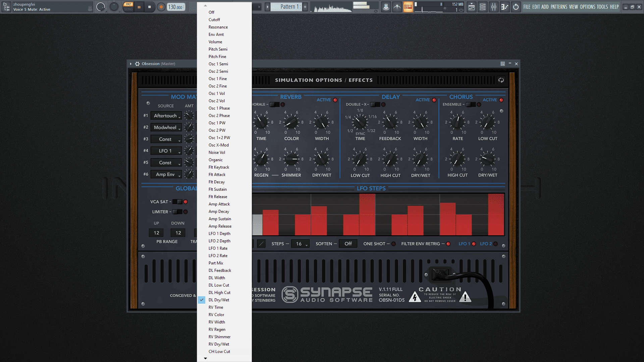
Task: Toggle FILTER ENV RETRIG LED
Action: [x=448, y=244]
